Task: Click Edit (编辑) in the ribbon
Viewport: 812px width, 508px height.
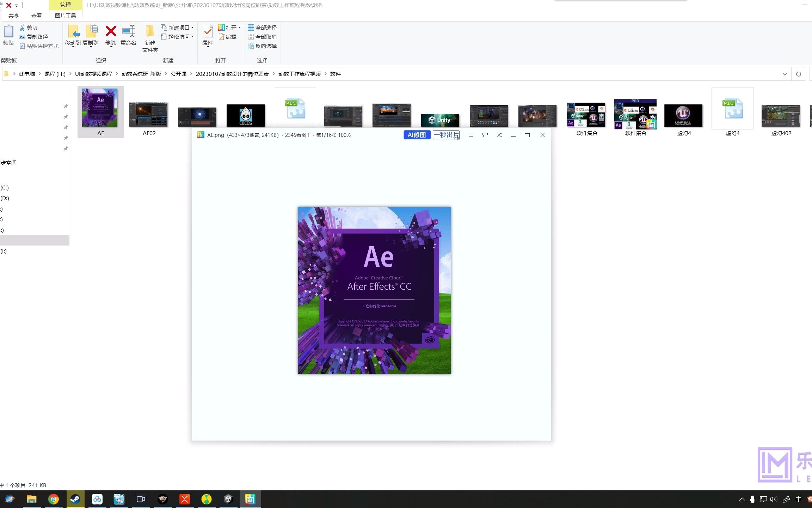Action: pos(227,37)
